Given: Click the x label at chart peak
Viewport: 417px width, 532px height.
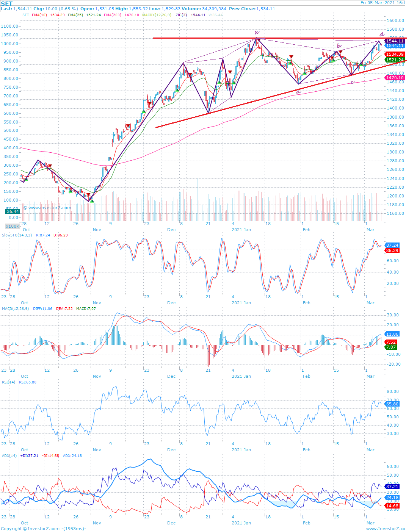Looking at the screenshot, I should pos(257,32).
